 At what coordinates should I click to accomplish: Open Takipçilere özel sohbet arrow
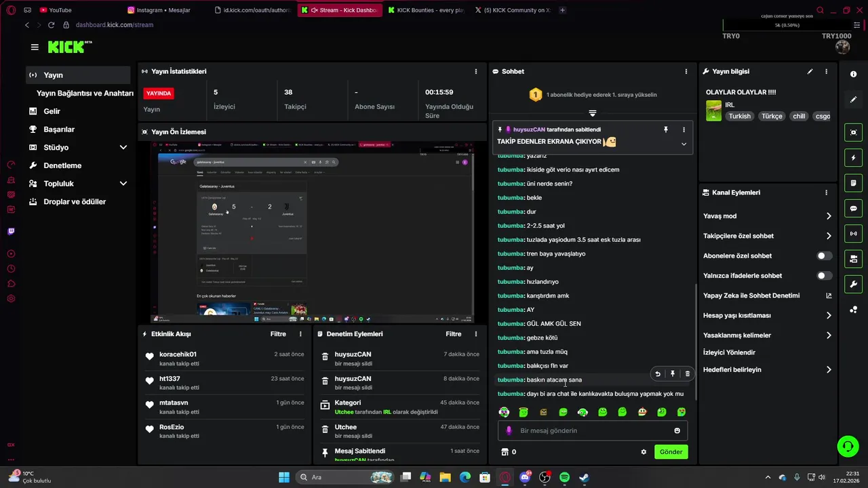click(829, 236)
